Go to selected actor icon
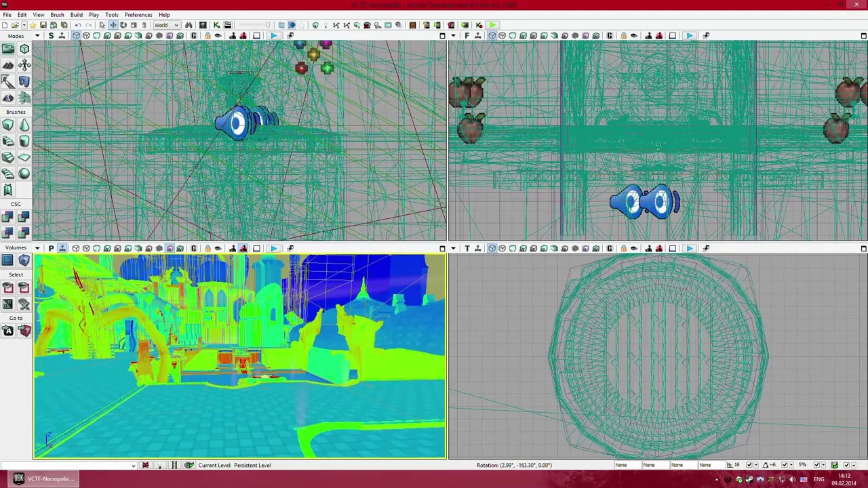 8,331
